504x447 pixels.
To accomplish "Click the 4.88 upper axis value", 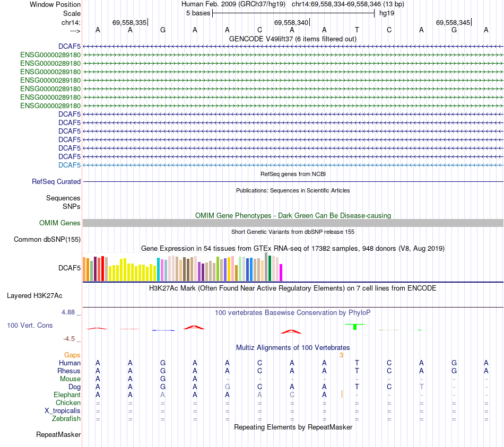I will point(68,312).
